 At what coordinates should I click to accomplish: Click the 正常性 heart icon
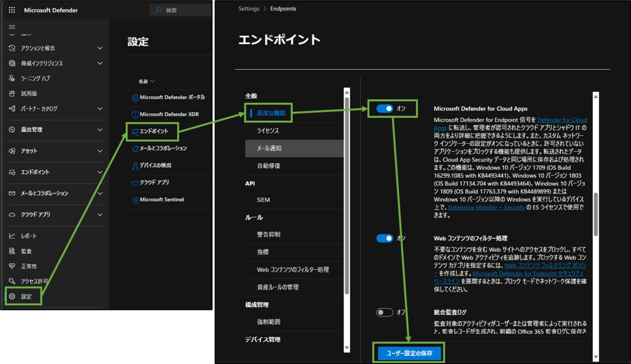pos(12,266)
